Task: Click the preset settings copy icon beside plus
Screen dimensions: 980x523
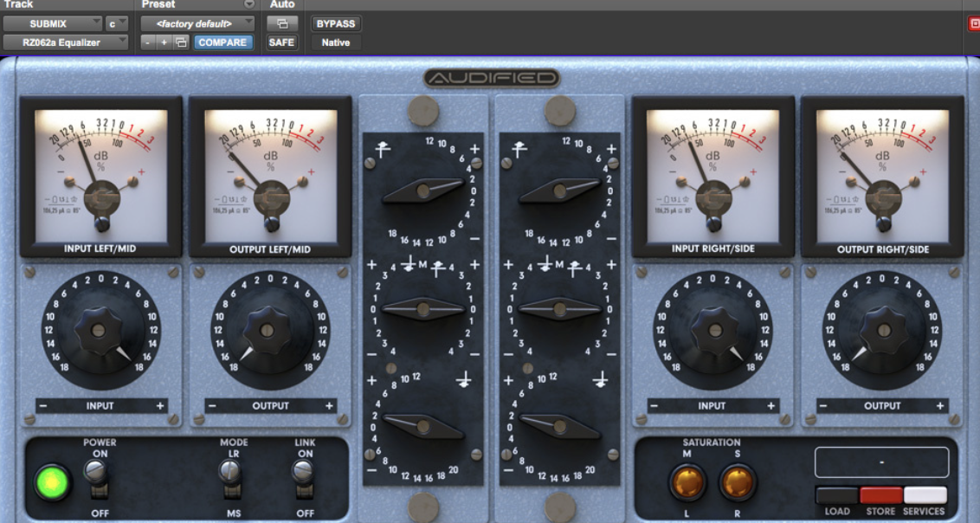Action: point(181,42)
